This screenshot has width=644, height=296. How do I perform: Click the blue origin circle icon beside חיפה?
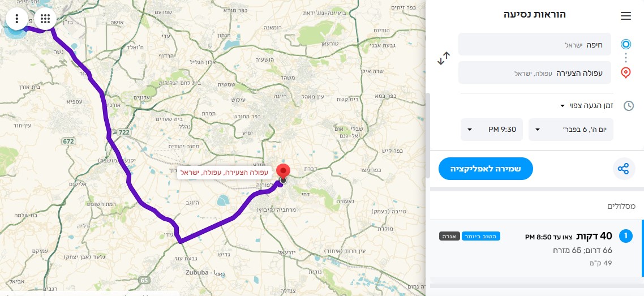pyautogui.click(x=626, y=44)
